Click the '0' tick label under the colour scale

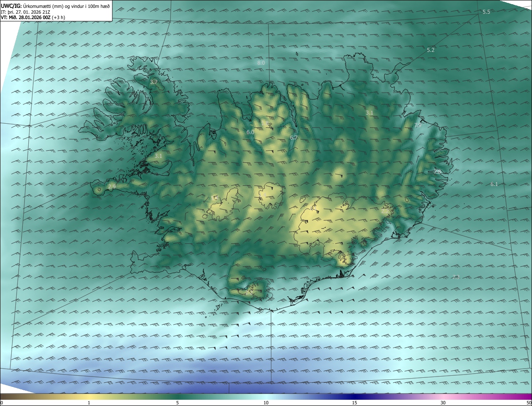[1, 403]
